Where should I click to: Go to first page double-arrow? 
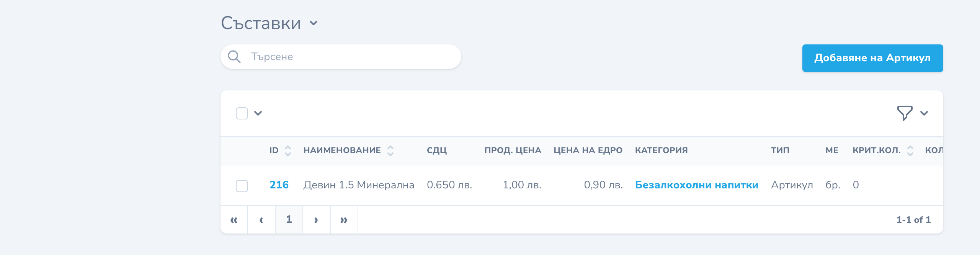(234, 220)
